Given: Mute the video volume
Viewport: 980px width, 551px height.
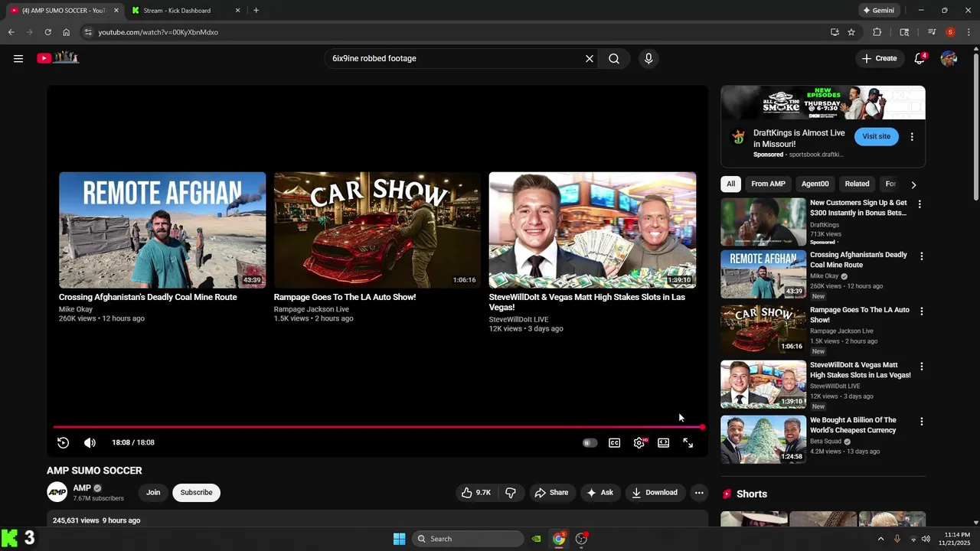Looking at the screenshot, I should coord(90,442).
